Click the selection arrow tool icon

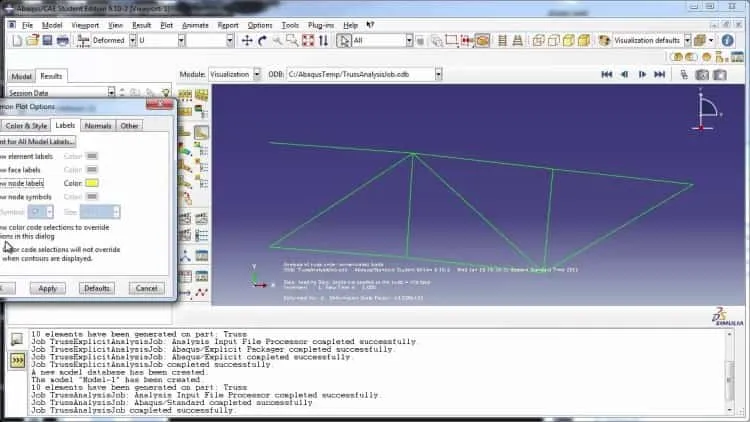click(x=343, y=41)
